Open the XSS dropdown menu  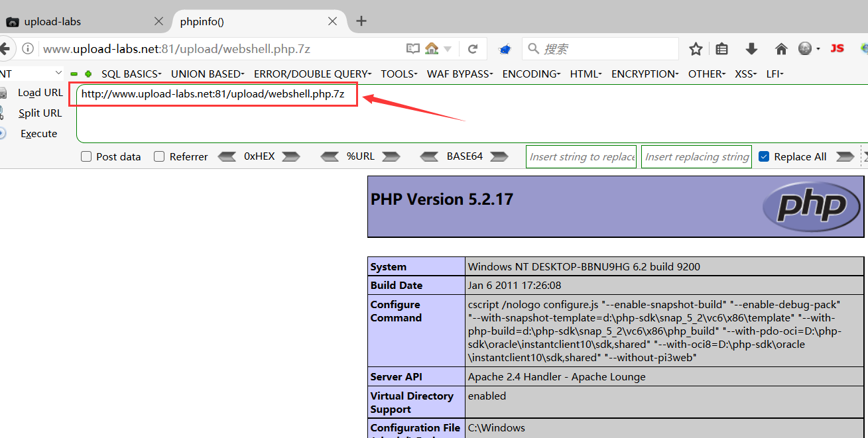[745, 74]
